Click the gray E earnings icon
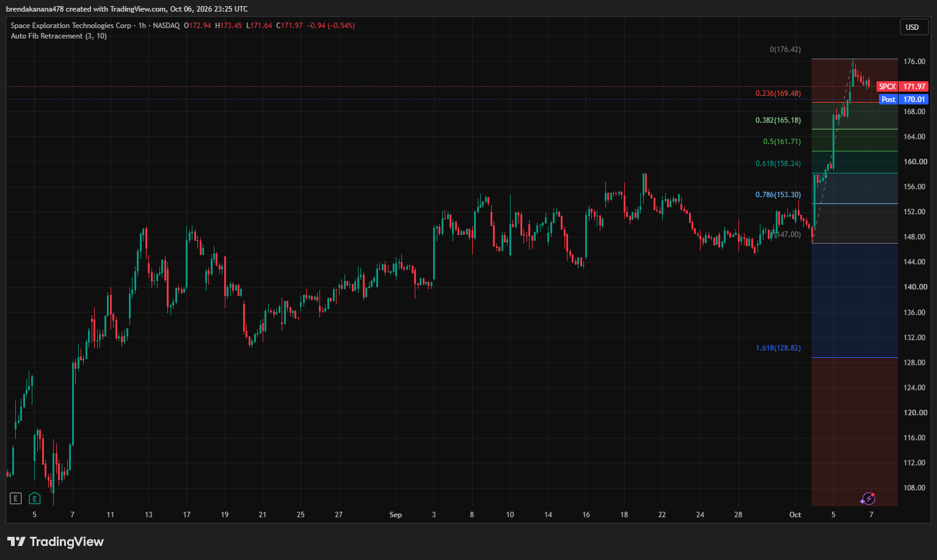This screenshot has width=937, height=560. pyautogui.click(x=16, y=498)
